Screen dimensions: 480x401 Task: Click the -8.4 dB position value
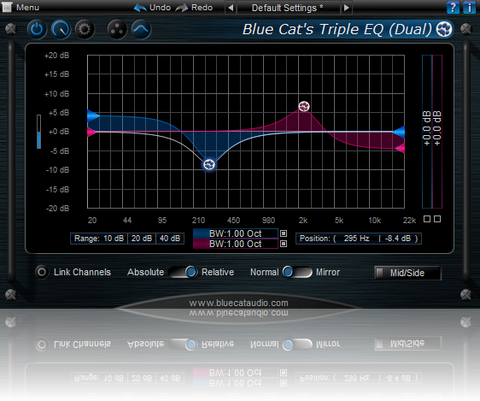point(398,239)
